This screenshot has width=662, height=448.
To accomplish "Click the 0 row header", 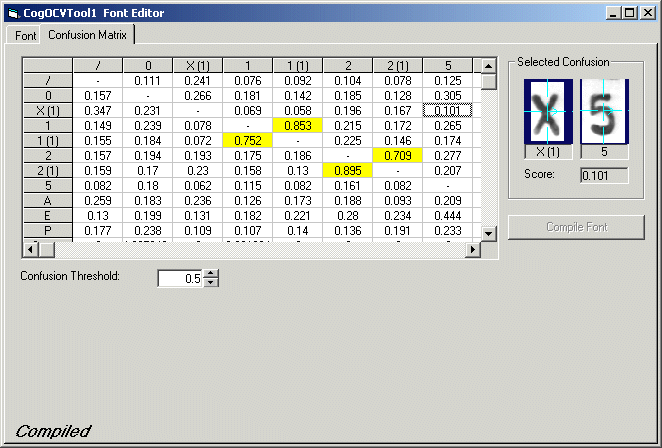I will click(48, 95).
